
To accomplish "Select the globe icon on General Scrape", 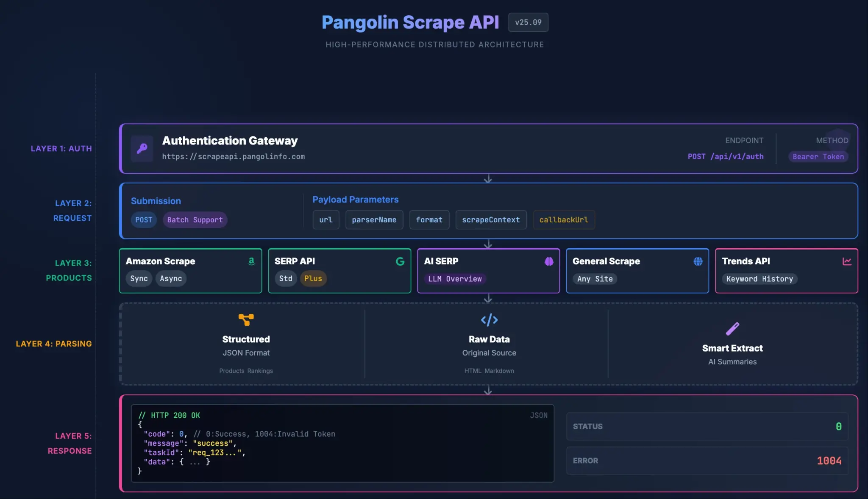I will tap(698, 261).
